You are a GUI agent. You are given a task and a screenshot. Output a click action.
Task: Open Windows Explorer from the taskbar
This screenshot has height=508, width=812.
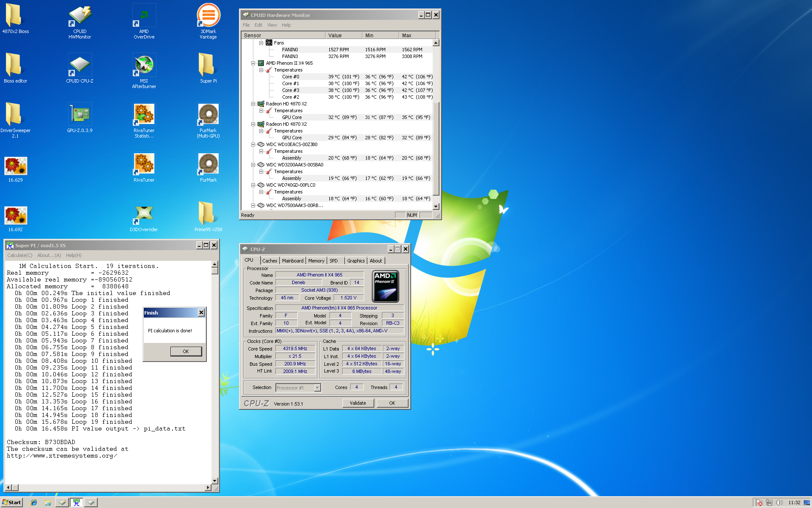[48, 502]
